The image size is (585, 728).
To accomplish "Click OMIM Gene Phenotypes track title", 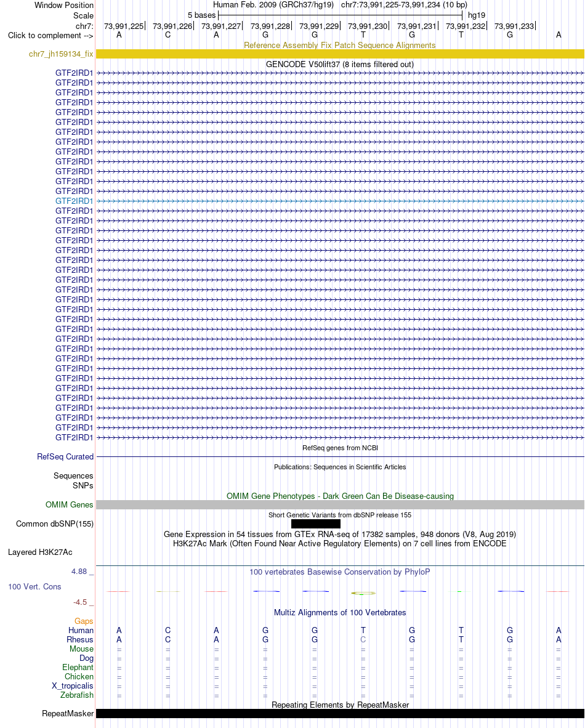I will (340, 496).
